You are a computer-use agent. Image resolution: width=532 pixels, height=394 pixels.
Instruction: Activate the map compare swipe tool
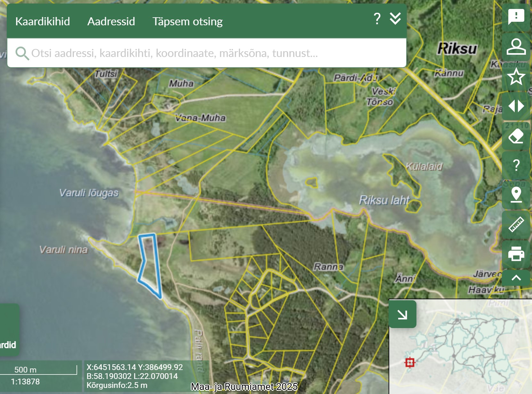click(x=516, y=106)
